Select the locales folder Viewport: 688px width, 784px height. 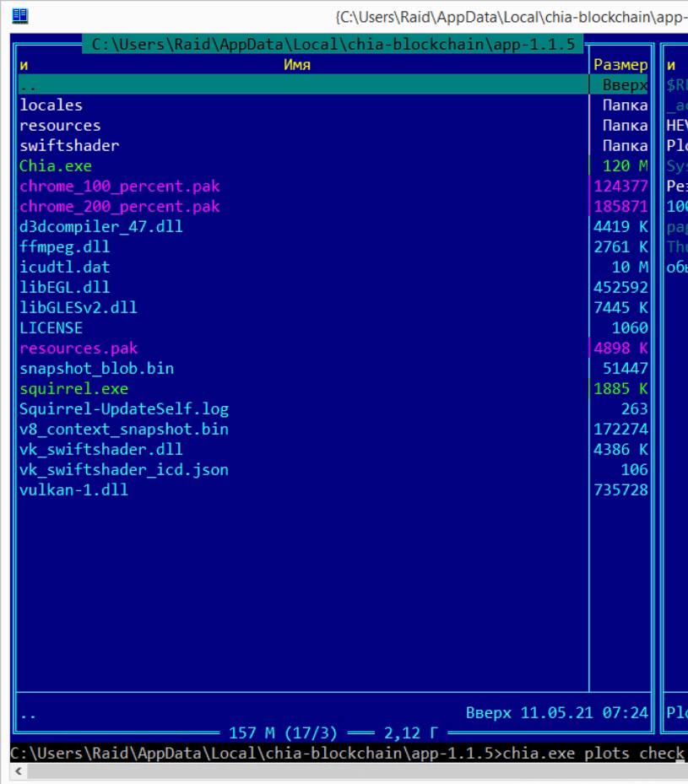point(51,105)
